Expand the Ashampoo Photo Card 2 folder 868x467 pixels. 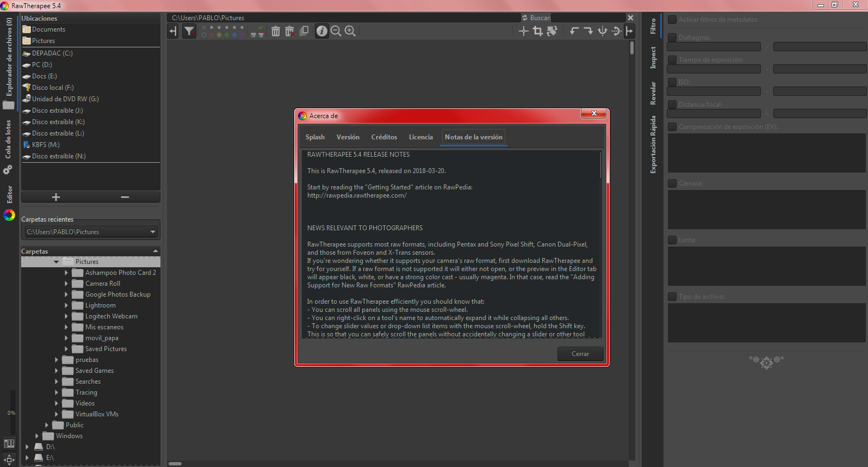click(66, 273)
